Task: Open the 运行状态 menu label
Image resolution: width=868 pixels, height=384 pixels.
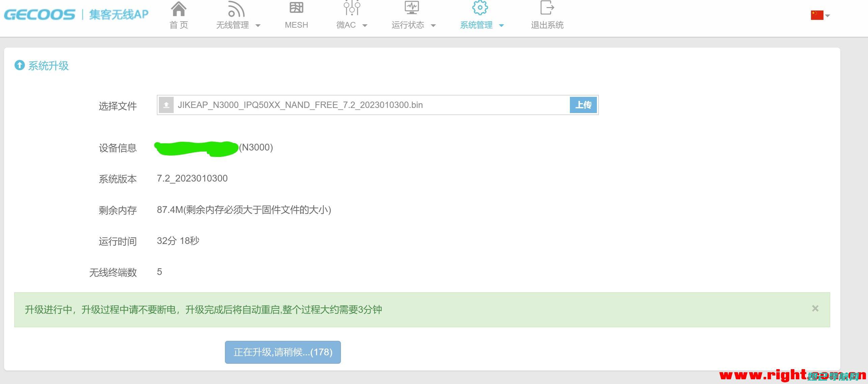Action: (408, 25)
